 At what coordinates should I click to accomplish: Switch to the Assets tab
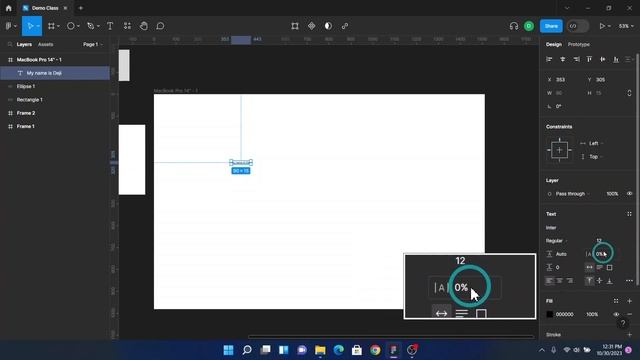45,44
